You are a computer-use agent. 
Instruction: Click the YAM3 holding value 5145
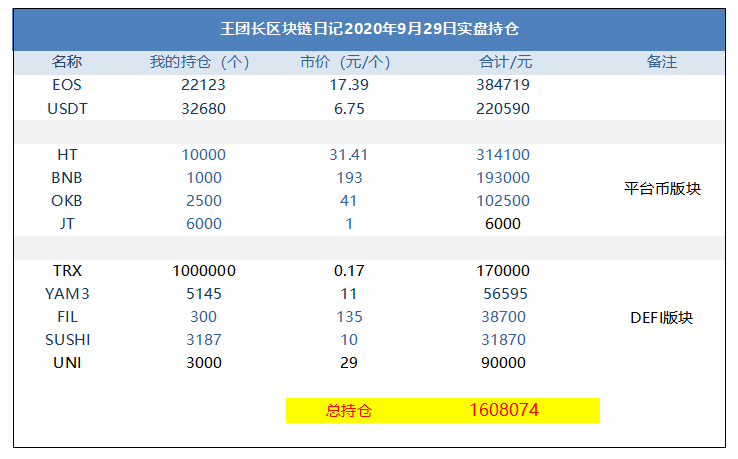tap(204, 294)
